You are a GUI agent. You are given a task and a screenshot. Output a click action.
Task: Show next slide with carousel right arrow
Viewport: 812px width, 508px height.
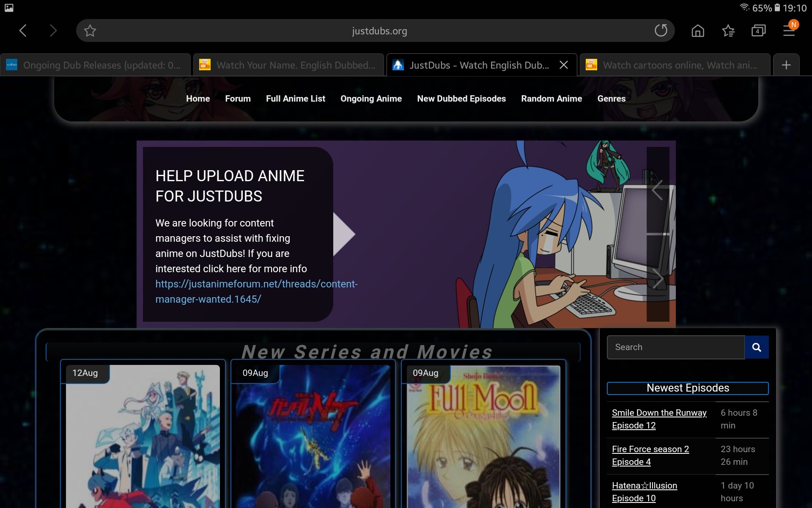(x=657, y=278)
